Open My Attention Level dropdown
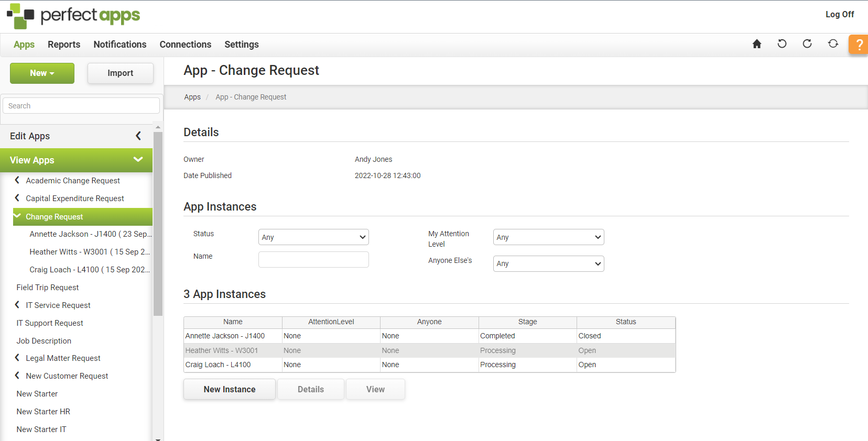This screenshot has width=868, height=441. (x=549, y=237)
